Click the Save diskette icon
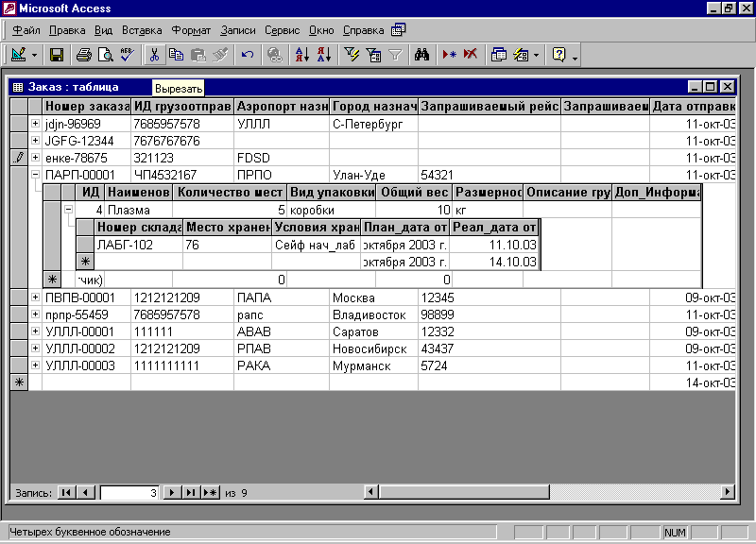This screenshot has width=756, height=544. tap(57, 55)
